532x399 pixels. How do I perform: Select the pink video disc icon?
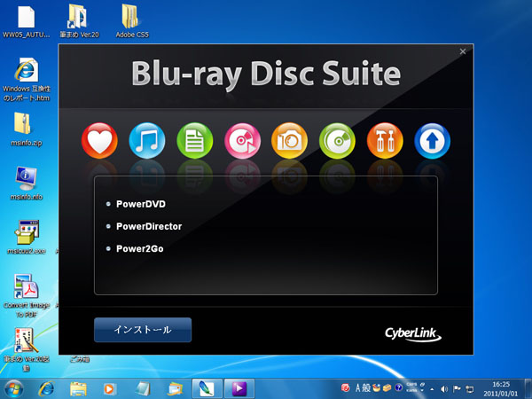coord(242,140)
